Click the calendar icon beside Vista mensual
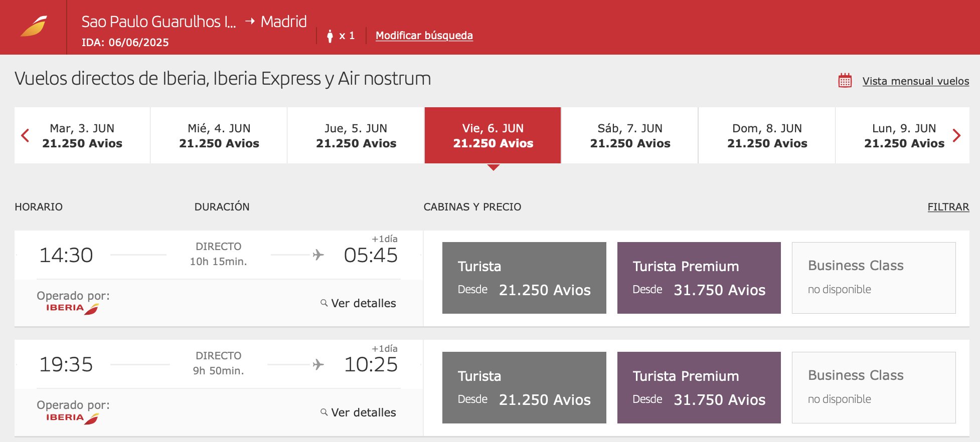The height and width of the screenshot is (442, 980). pos(845,81)
